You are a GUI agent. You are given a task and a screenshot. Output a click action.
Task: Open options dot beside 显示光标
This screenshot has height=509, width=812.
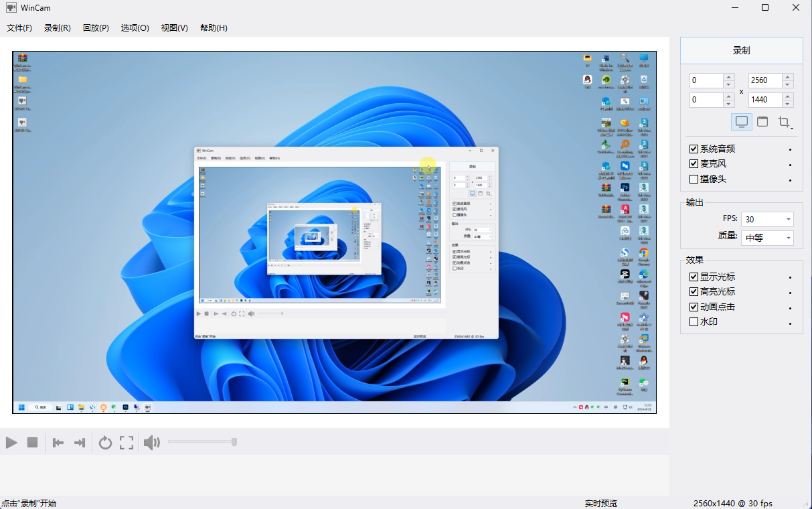tap(791, 277)
